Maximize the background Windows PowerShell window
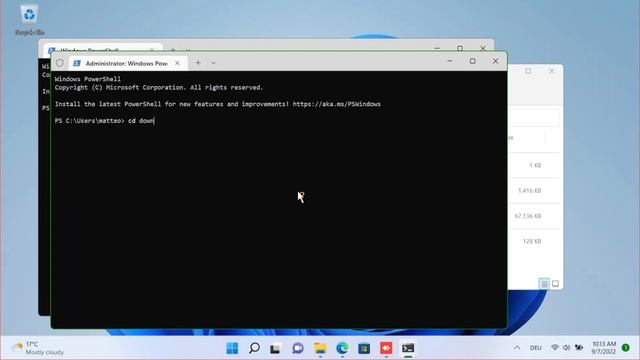The image size is (640, 360). click(x=460, y=48)
